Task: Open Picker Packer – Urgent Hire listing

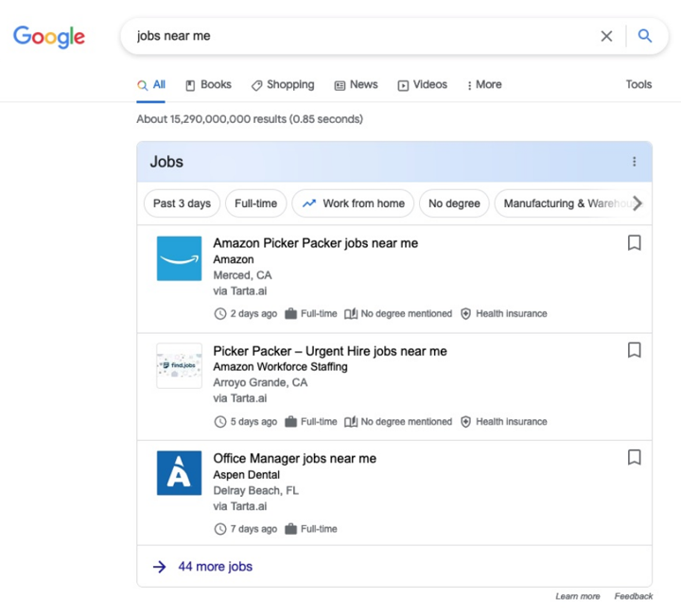Action: click(330, 351)
